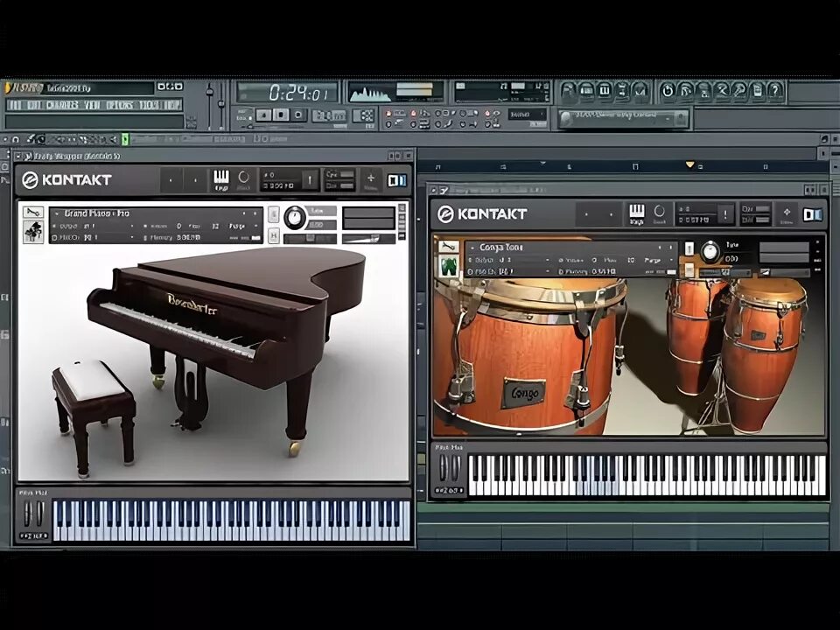The image size is (840, 630).
Task: Open the plugin options arrow on the Conga wrapper title bar
Action: (435, 190)
